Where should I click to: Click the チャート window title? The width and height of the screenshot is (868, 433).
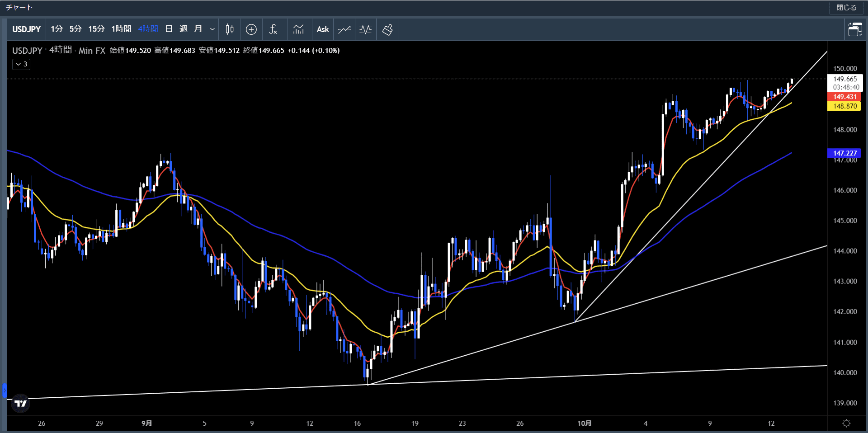click(x=19, y=8)
